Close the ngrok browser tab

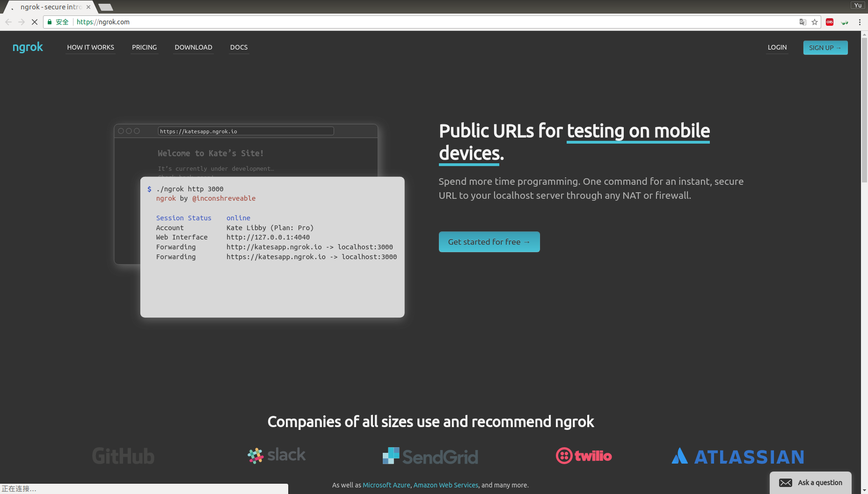tap(88, 7)
